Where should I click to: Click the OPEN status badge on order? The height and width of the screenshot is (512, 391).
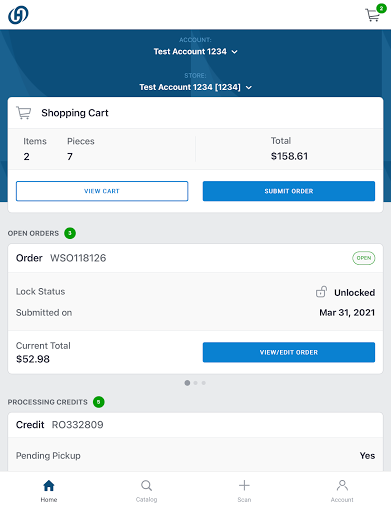(364, 258)
